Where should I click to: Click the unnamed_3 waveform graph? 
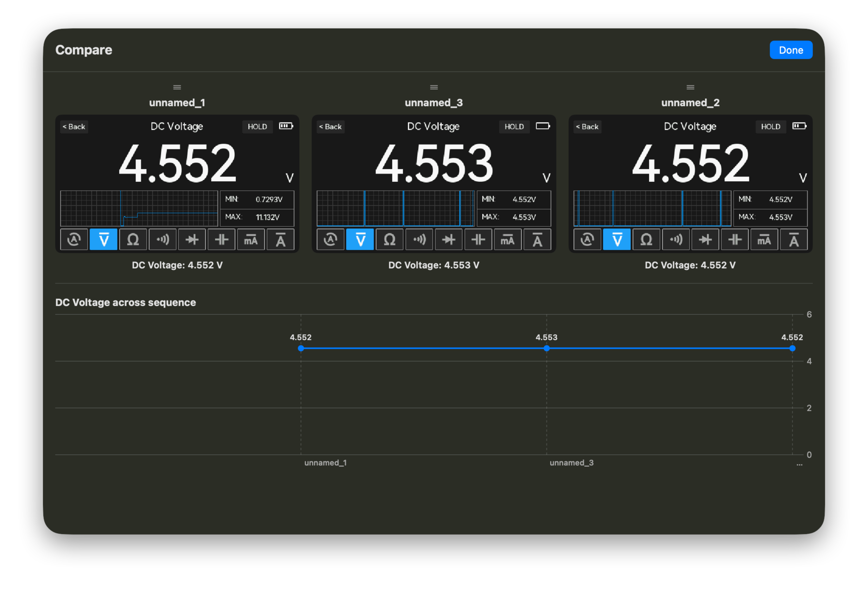pyautogui.click(x=395, y=208)
